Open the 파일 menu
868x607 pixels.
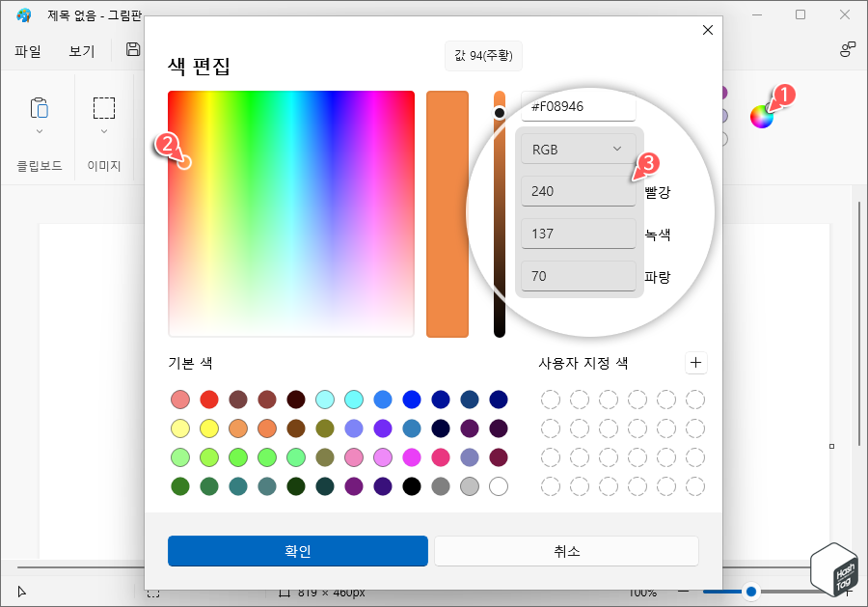pos(27,49)
